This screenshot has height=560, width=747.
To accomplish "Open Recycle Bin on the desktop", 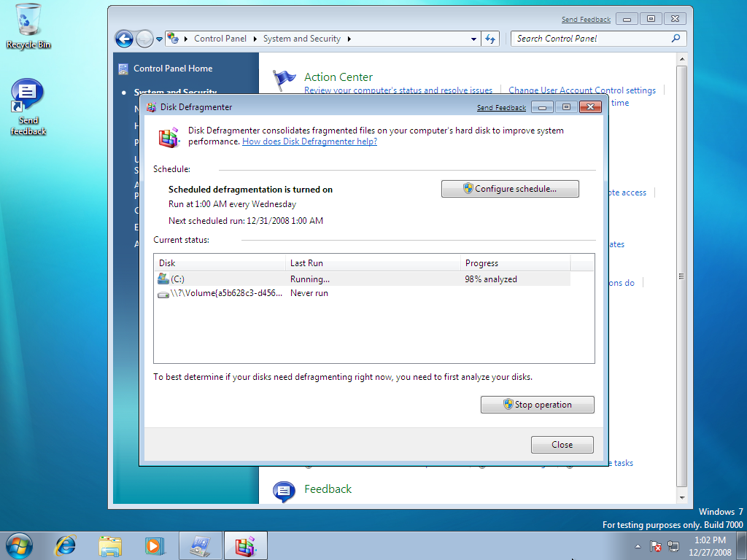I will click(x=28, y=26).
